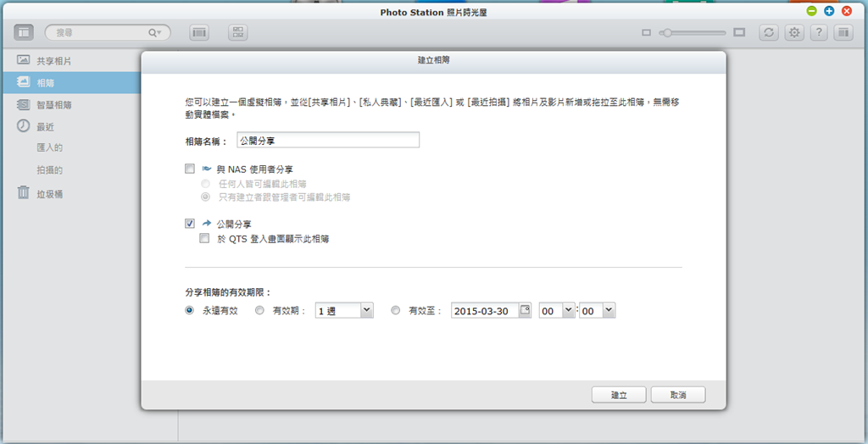Click the 2015-03-30 date field
The image size is (868, 444).
coord(485,310)
